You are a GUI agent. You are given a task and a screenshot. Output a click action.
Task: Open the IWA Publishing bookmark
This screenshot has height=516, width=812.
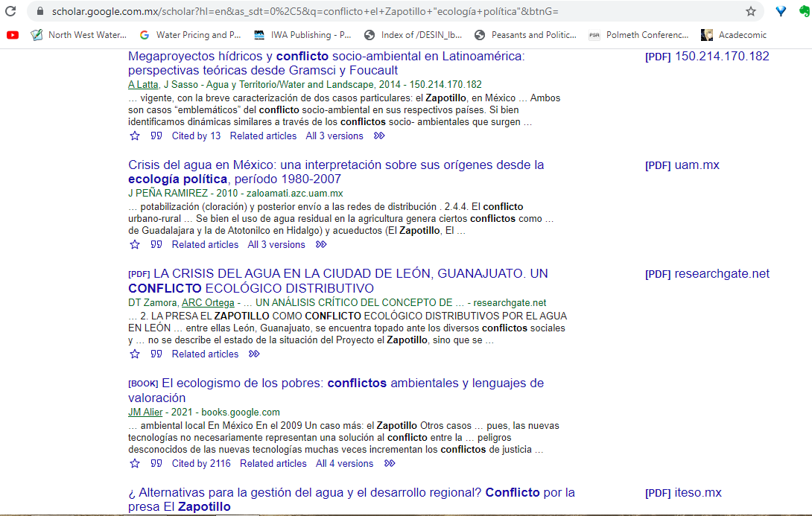click(302, 35)
